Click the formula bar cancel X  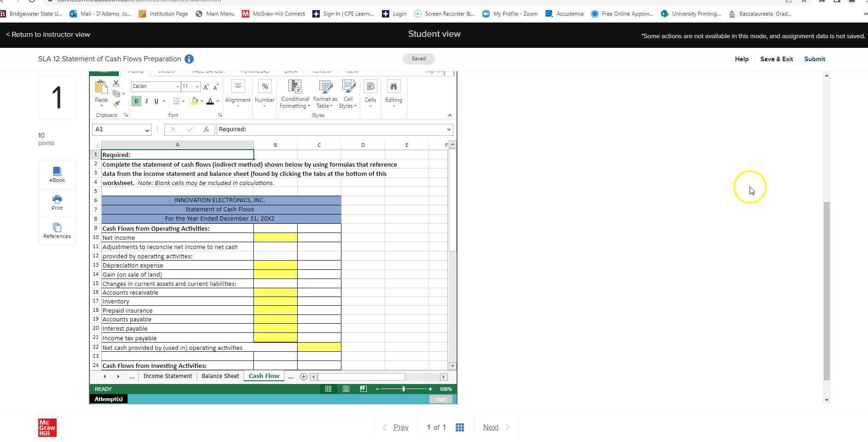173,129
